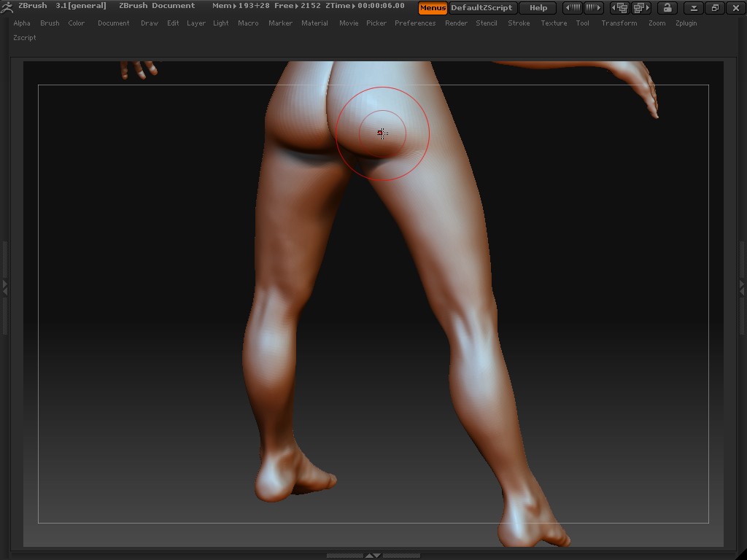Click the 'ZBrush Document' title text
Viewport: 747px width, 560px height.
(x=157, y=6)
